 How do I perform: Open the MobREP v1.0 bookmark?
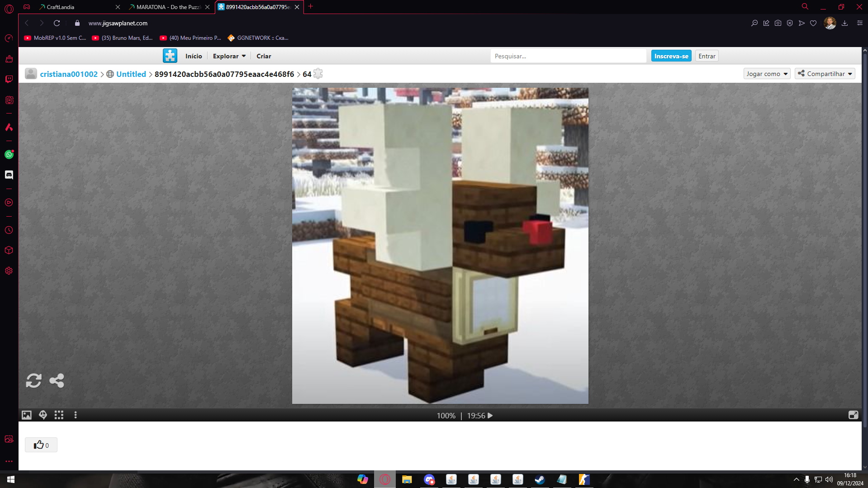click(55, 38)
